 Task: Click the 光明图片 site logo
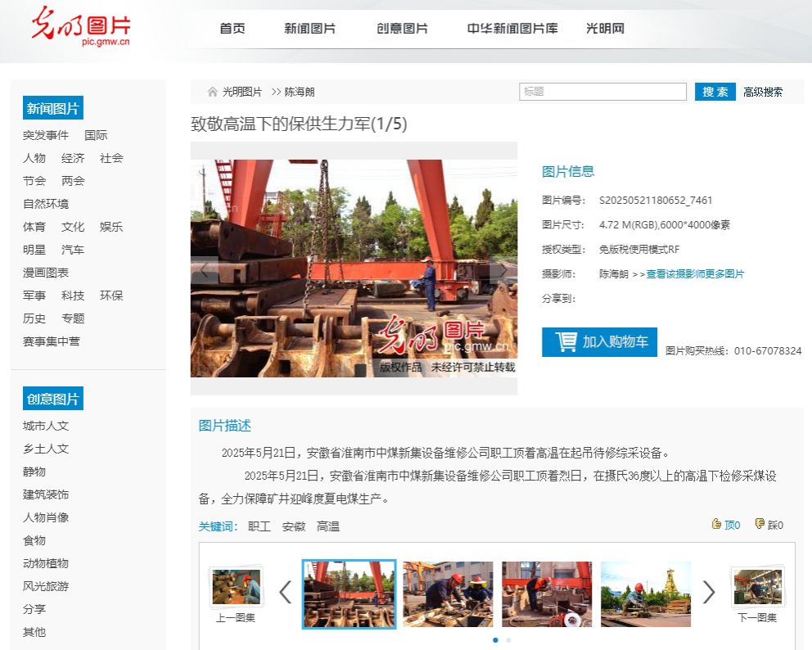[81, 27]
